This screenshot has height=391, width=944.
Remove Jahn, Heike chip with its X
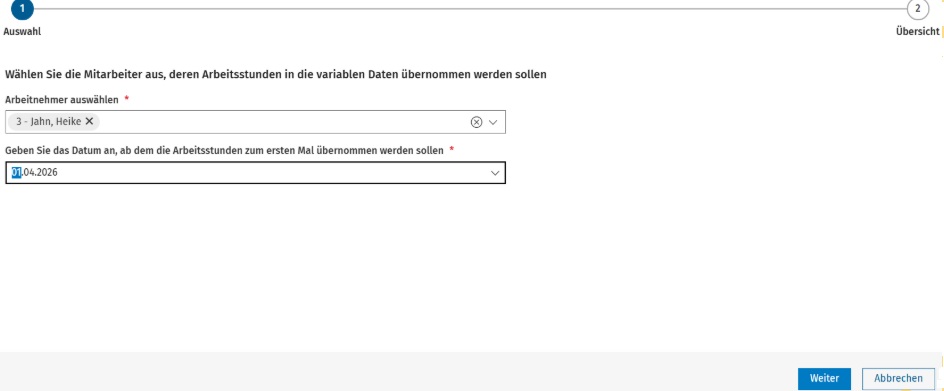(89, 122)
